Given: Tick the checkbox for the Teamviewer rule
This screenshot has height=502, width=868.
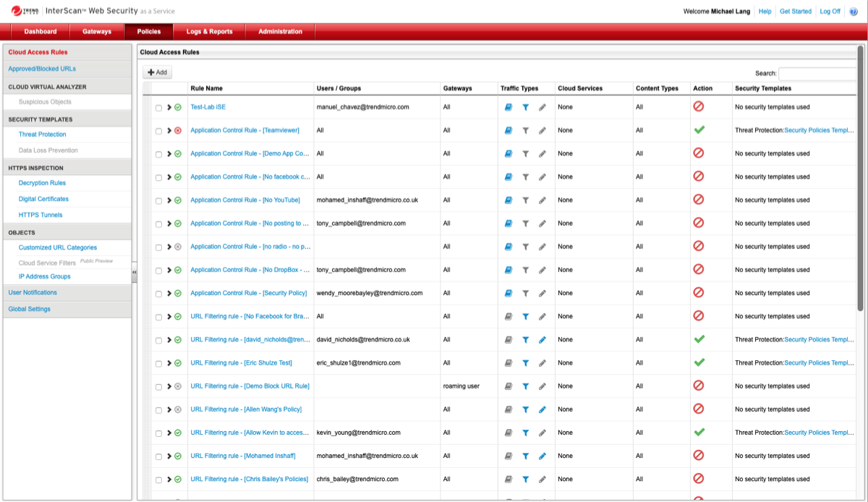Looking at the screenshot, I should pyautogui.click(x=159, y=131).
